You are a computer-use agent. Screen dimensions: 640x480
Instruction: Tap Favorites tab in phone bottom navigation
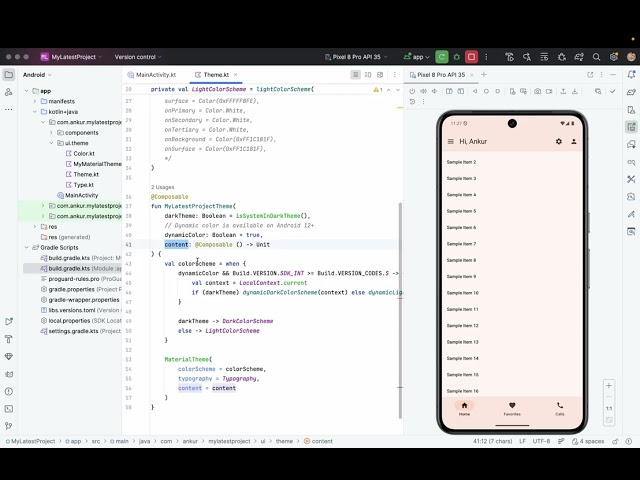[512, 408]
